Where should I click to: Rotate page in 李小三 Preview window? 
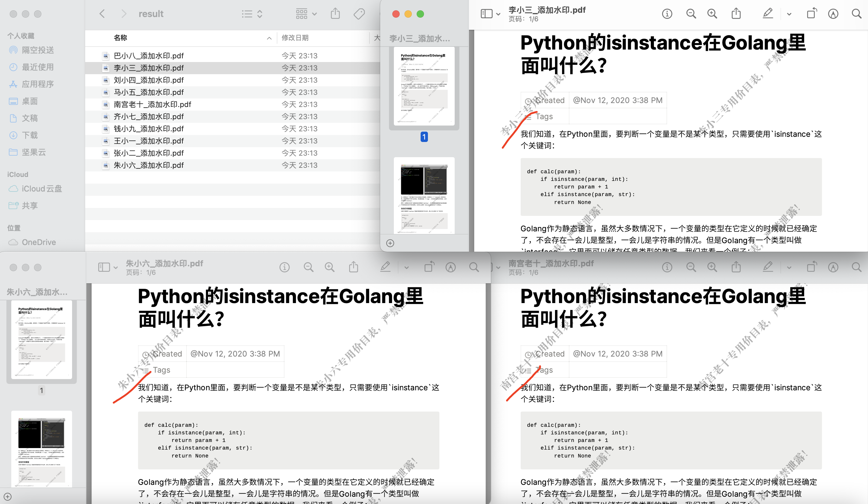tap(811, 14)
